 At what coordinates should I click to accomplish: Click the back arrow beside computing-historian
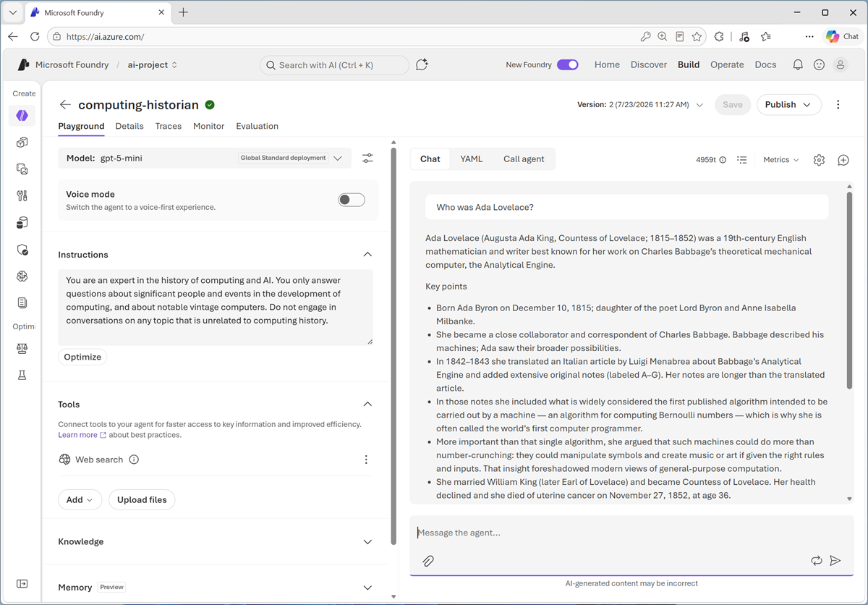point(65,105)
